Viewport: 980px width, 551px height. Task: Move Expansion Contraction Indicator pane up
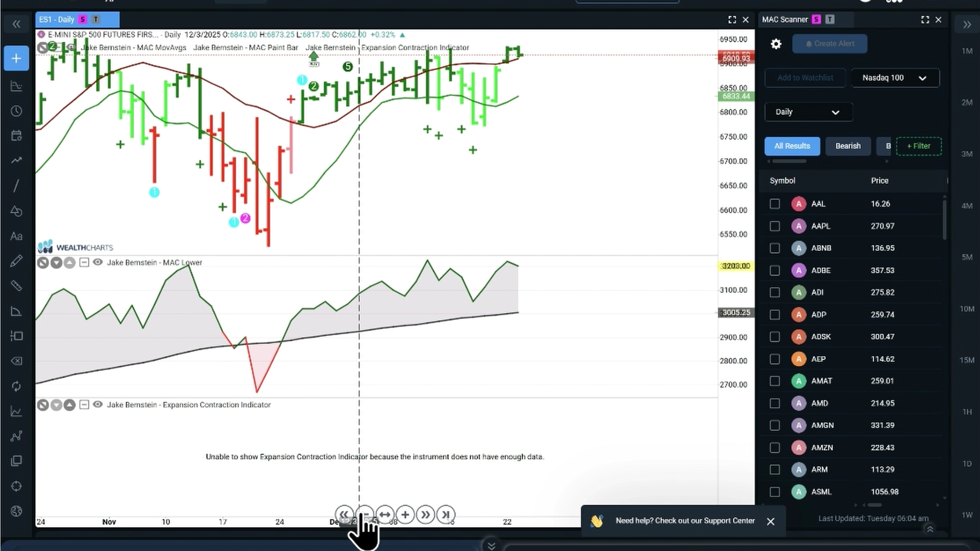point(69,405)
